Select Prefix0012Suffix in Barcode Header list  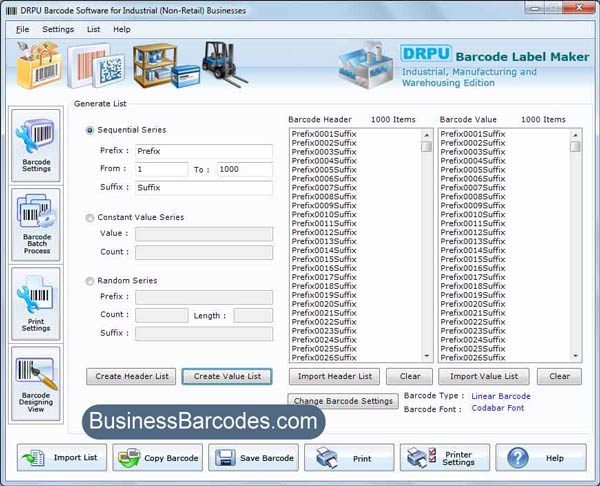pyautogui.click(x=324, y=232)
